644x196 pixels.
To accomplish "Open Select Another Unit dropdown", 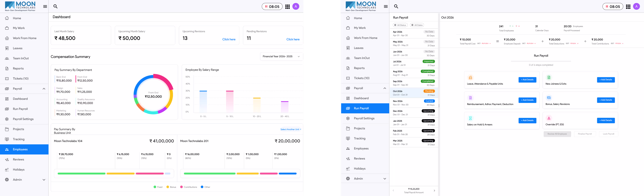I will pos(291,129).
